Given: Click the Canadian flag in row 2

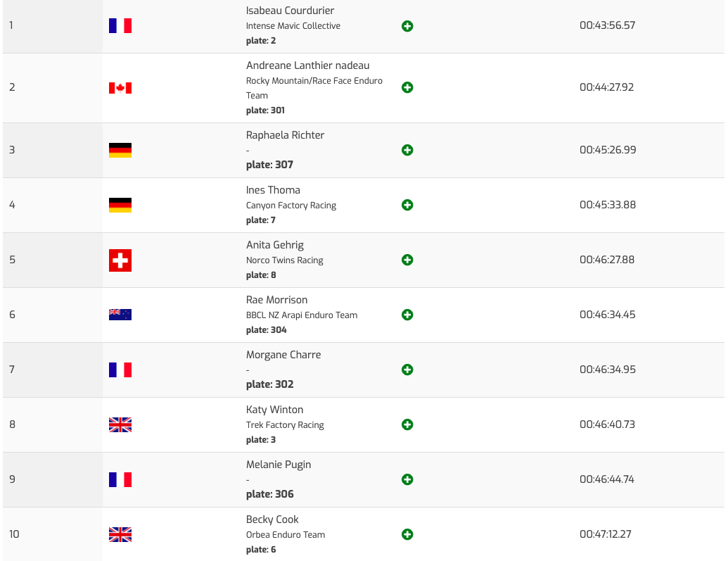Looking at the screenshot, I should pos(120,88).
